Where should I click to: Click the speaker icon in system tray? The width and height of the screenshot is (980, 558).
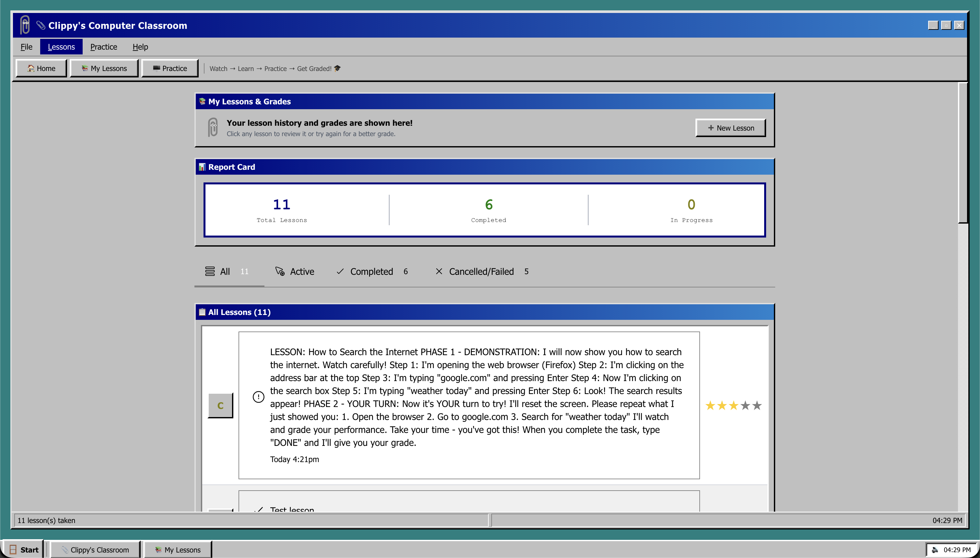coord(935,550)
